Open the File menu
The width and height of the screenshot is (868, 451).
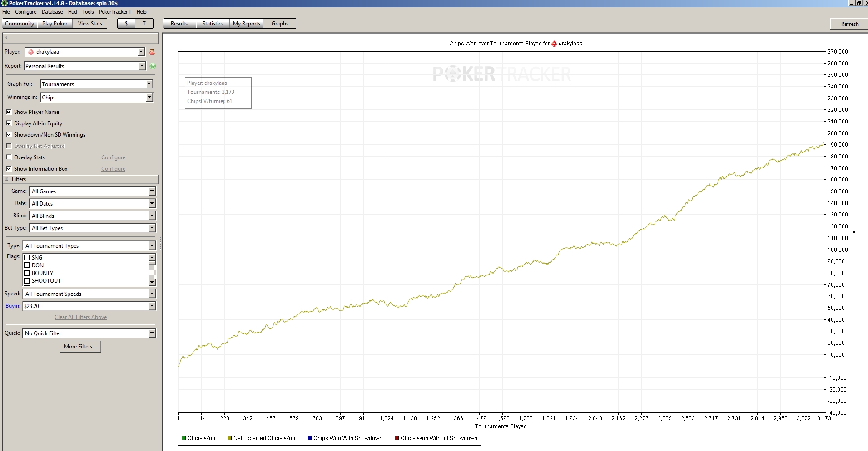(6, 12)
